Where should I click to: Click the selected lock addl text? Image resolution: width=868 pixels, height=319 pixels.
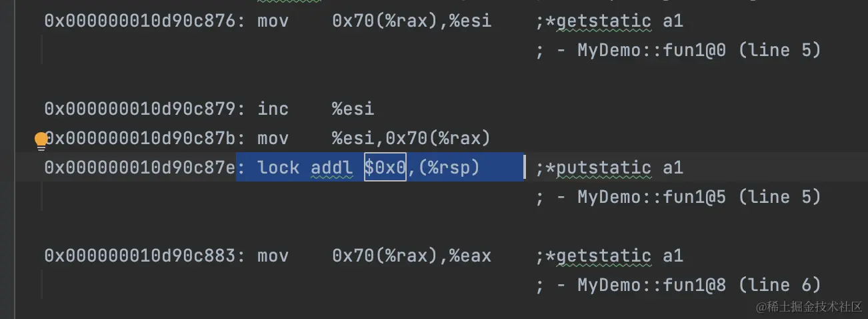pos(305,168)
